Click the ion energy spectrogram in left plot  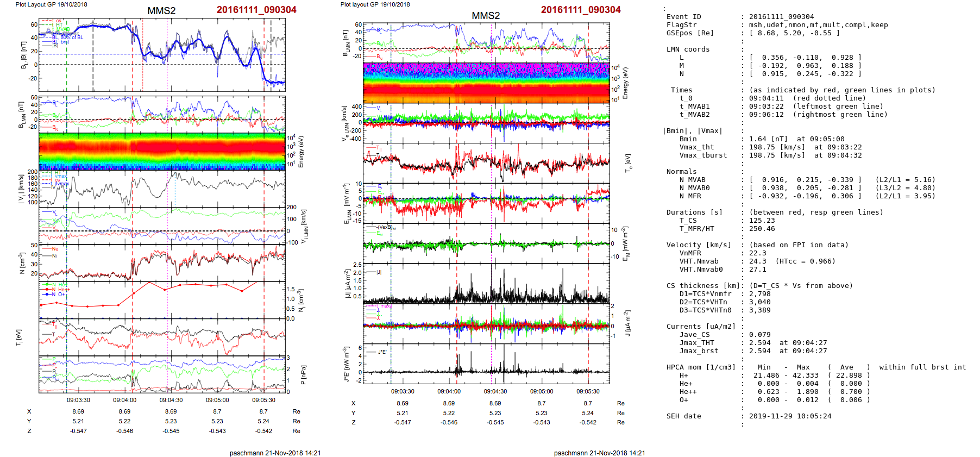tap(162, 152)
